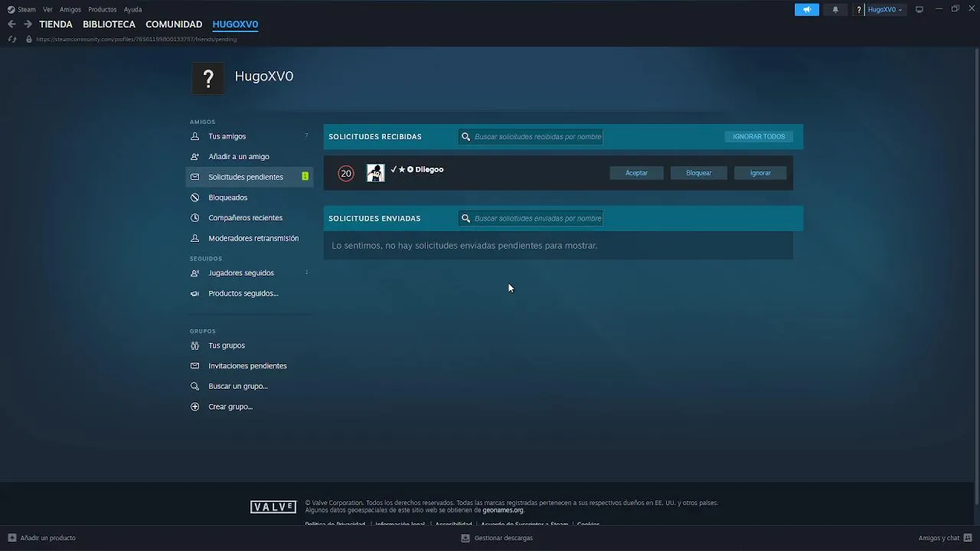Click the HugoXV0 profile name heading
Viewport: 980px width, 551px height.
[x=264, y=76]
